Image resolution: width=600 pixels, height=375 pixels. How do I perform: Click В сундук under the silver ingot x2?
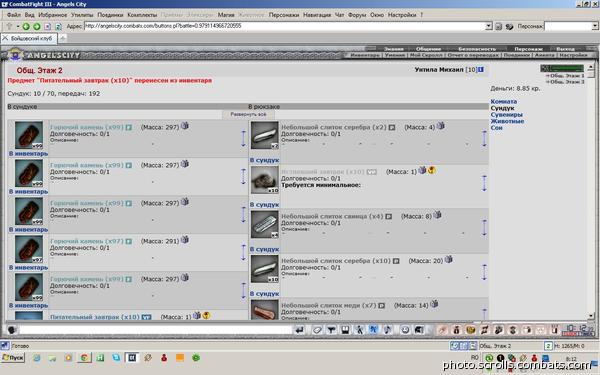point(265,160)
